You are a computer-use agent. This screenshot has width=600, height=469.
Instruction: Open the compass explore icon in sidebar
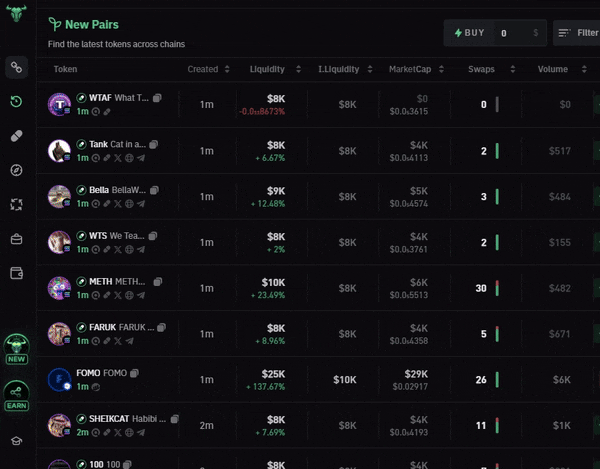16,170
